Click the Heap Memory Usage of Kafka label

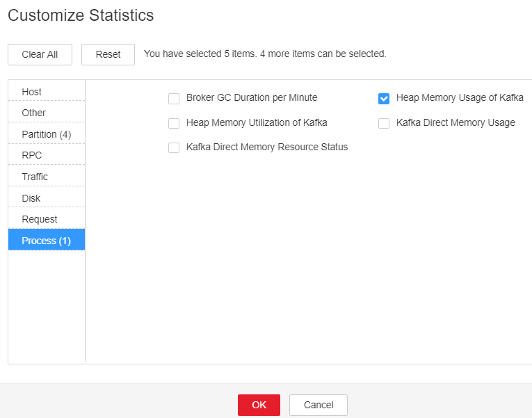(460, 97)
